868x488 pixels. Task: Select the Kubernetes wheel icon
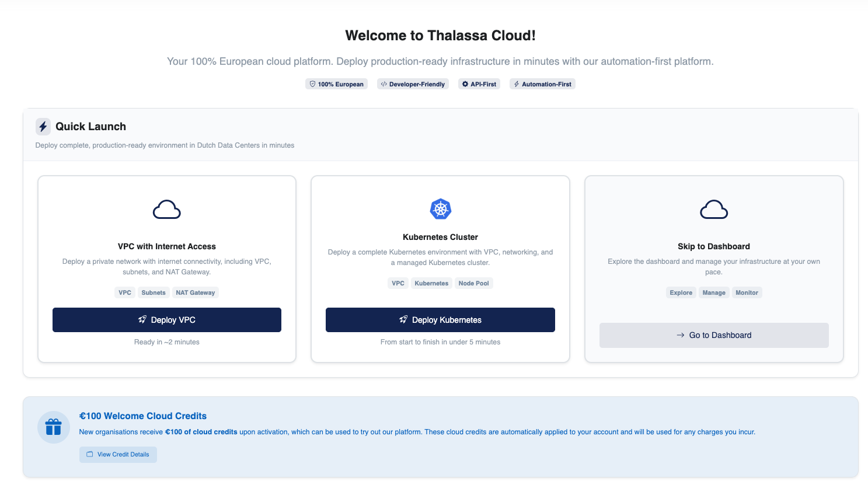pos(440,209)
